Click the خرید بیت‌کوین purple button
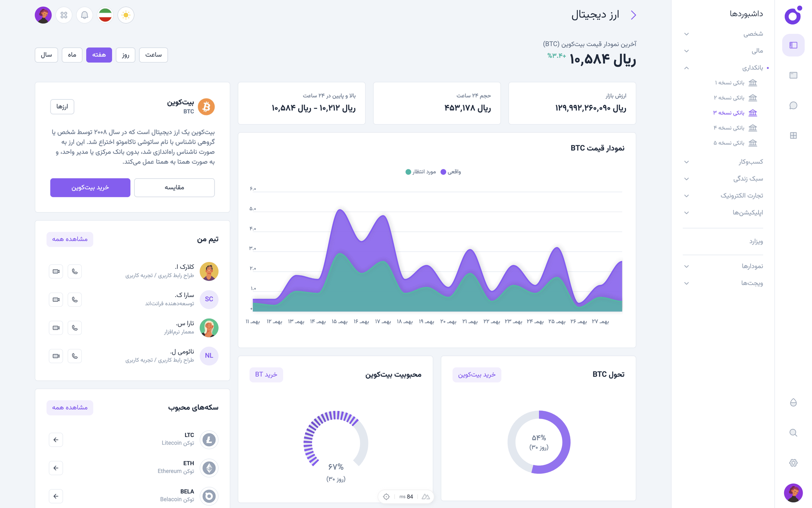This screenshot has height=508, width=812. pyautogui.click(x=90, y=188)
